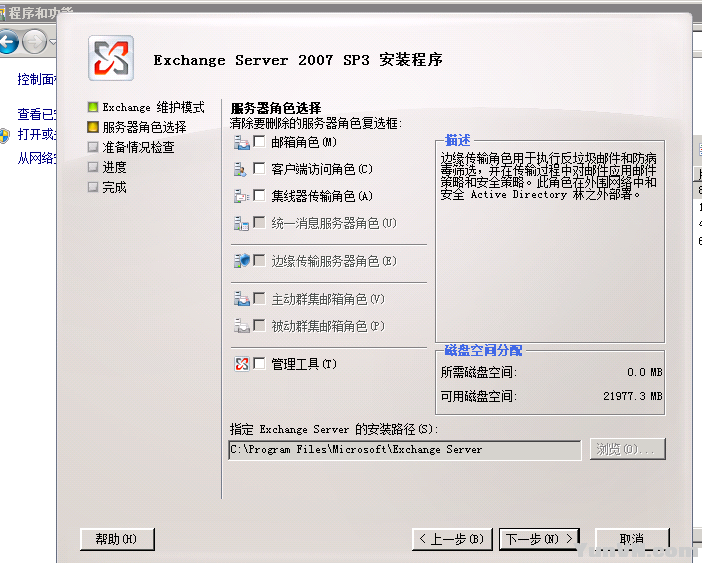Click the Management Tools (管理工具) icon

(x=242, y=364)
